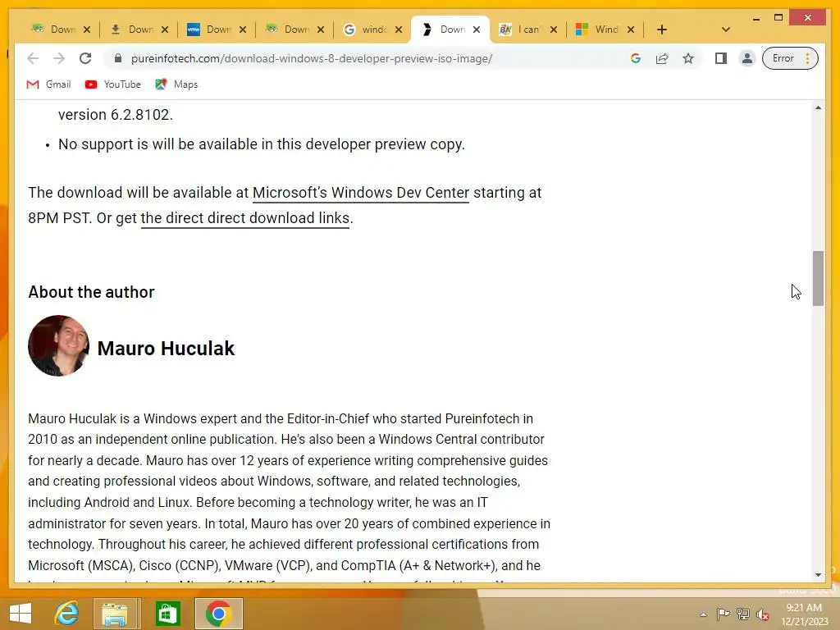Close the active pureinfotech tab
Screen dimensions: 840x630
point(477,30)
